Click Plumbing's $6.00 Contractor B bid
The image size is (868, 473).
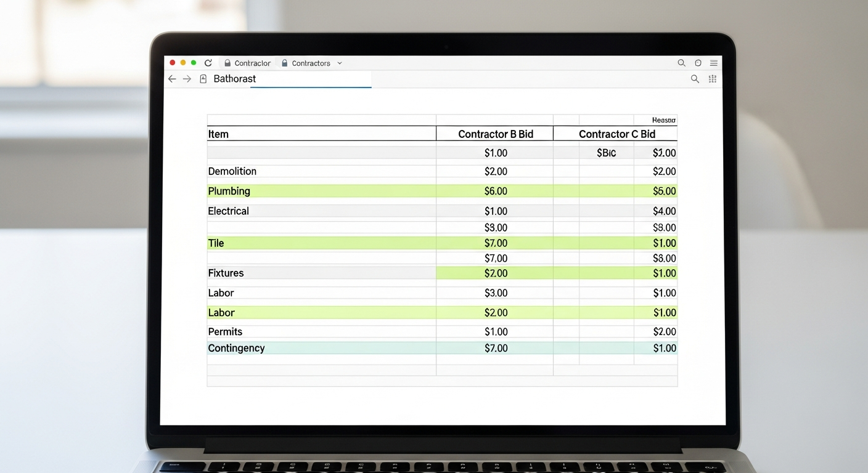point(496,191)
